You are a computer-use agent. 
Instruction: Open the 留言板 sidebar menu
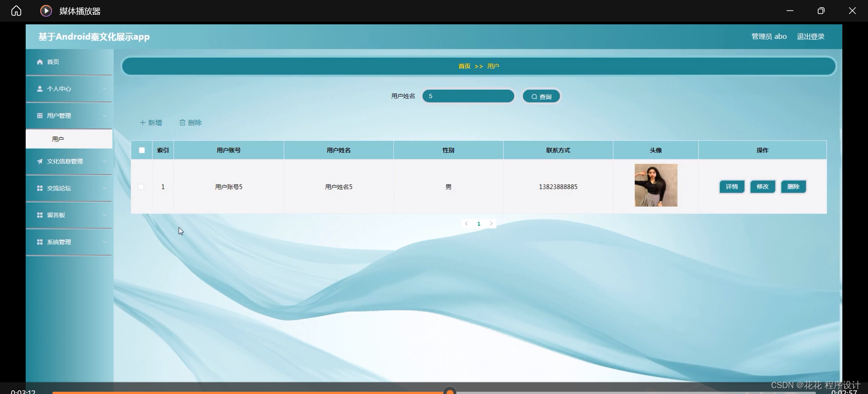[x=69, y=215]
